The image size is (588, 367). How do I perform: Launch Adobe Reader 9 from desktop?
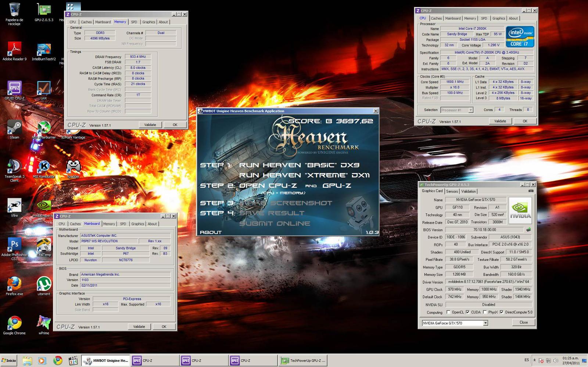click(14, 51)
